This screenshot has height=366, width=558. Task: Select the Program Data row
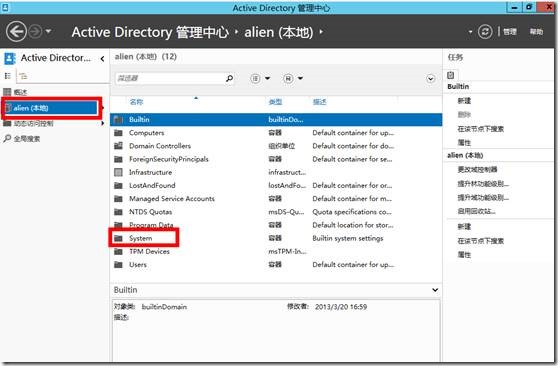pos(276,225)
